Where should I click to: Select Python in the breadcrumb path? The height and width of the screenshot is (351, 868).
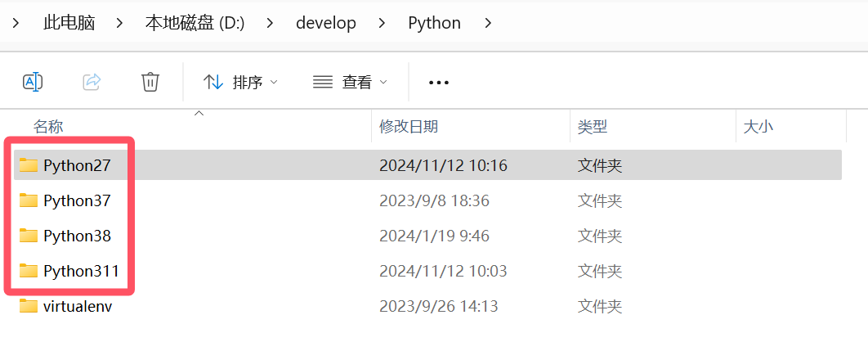point(435,23)
